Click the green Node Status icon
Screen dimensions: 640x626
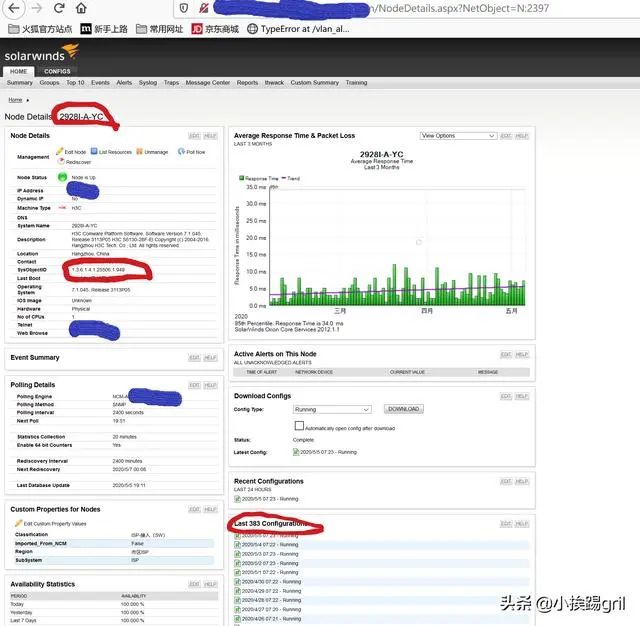pyautogui.click(x=62, y=177)
